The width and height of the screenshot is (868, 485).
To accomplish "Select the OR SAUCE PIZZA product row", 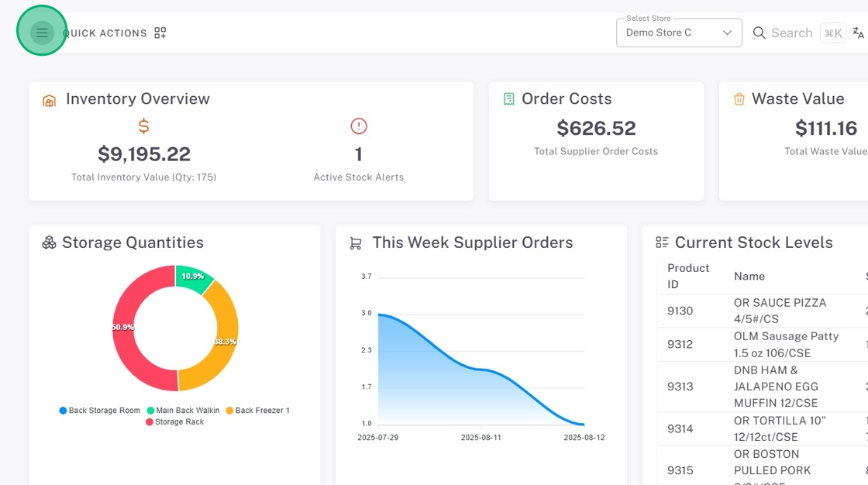I will point(780,311).
